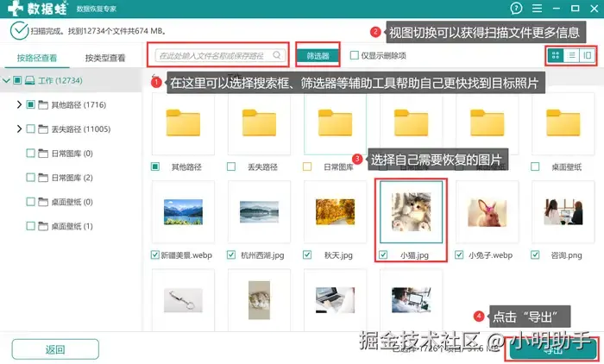604x364 pixels.
Task: Uncheck the 小猫.jpg file checkbox
Action: pyautogui.click(x=383, y=254)
